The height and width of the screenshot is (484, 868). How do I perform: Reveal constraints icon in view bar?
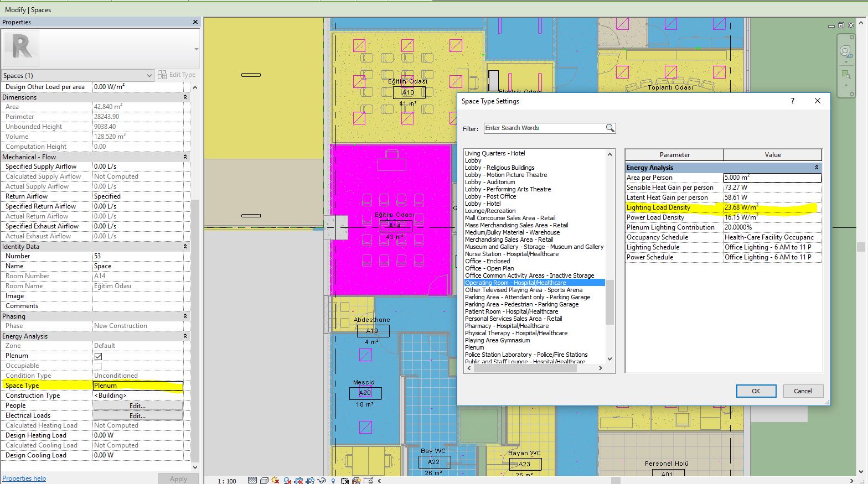[x=368, y=481]
